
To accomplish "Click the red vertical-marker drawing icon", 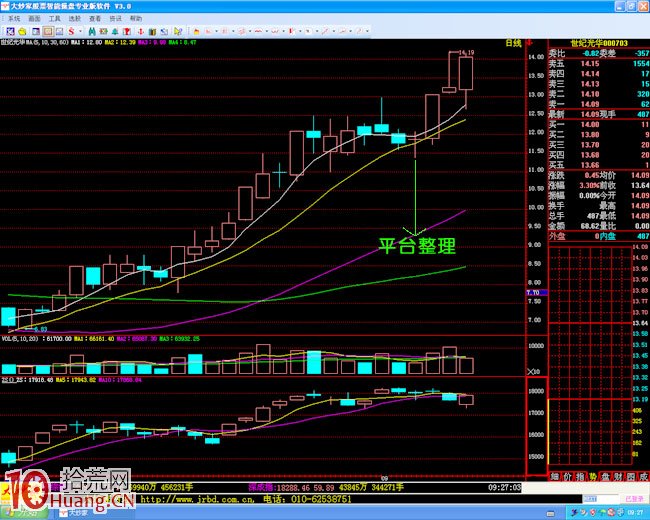I will tap(291, 31).
